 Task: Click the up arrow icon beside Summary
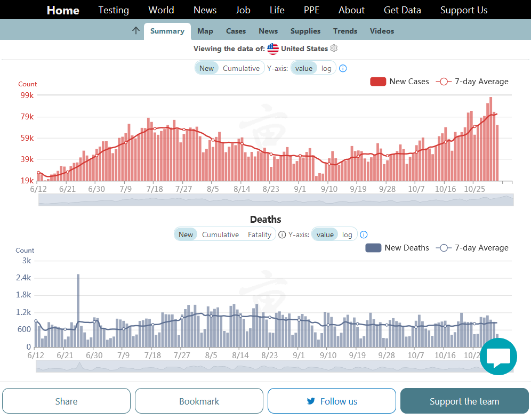[x=136, y=31]
